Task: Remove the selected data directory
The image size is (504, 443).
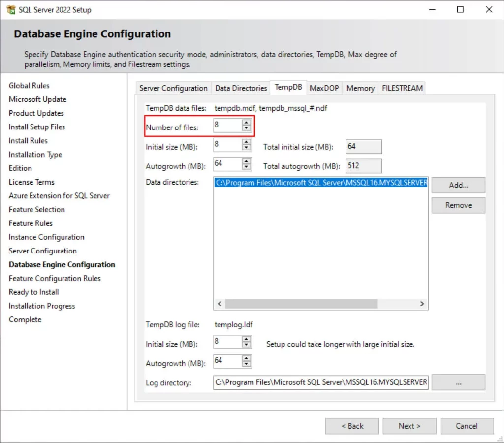Action: click(x=458, y=205)
